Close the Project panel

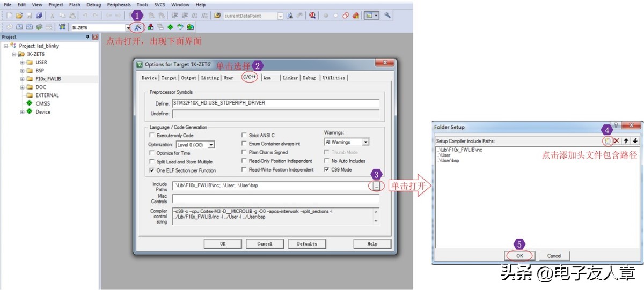[x=95, y=36]
